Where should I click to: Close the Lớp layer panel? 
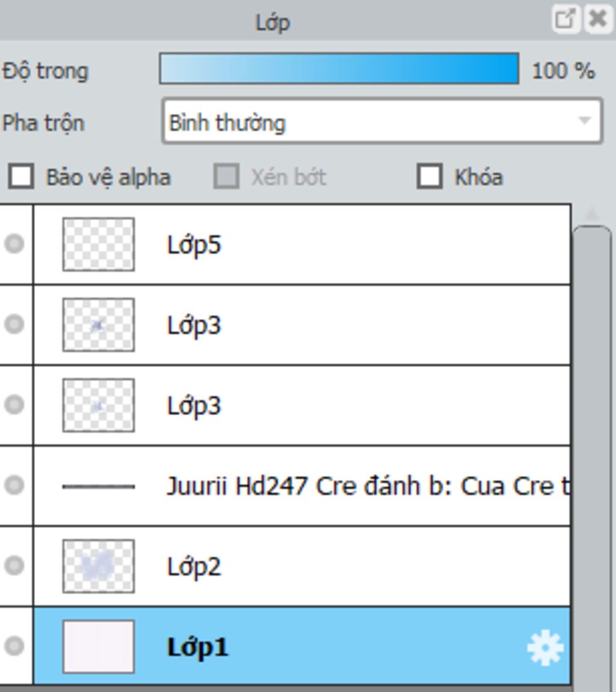tap(598, 19)
